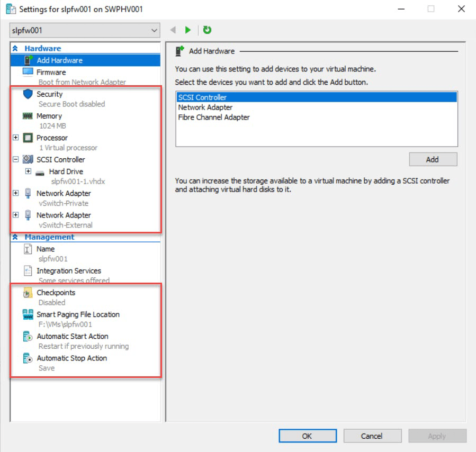
Task: Open the slpfw001 virtual machine dropdown
Action: (154, 31)
